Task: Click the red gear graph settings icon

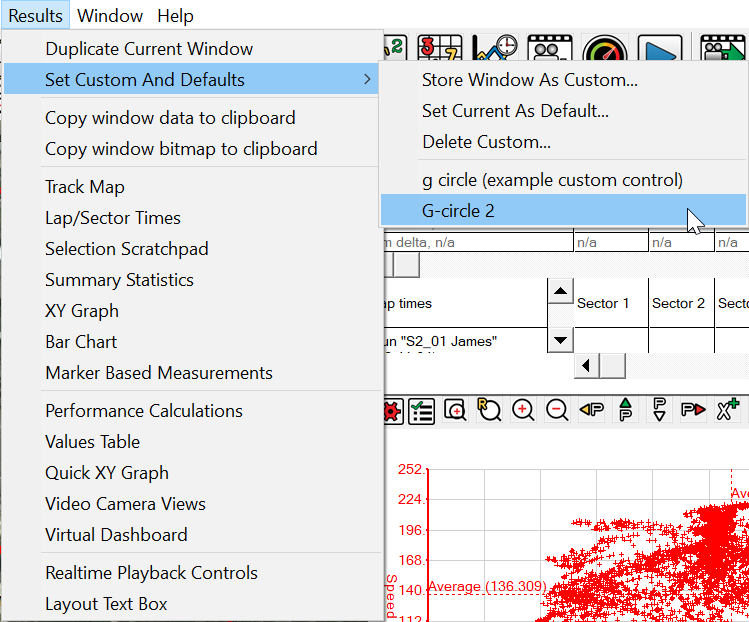Action: pyautogui.click(x=390, y=411)
